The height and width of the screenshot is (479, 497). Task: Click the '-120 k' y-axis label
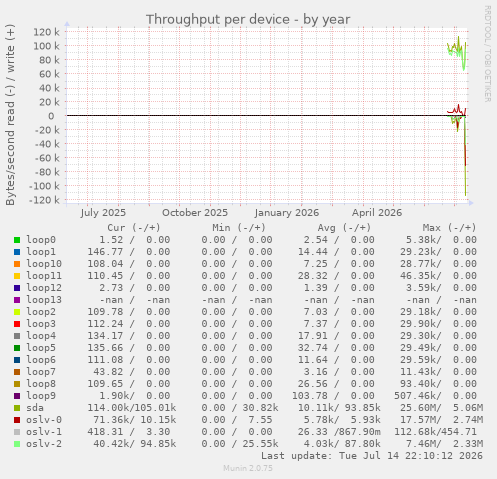coord(44,200)
